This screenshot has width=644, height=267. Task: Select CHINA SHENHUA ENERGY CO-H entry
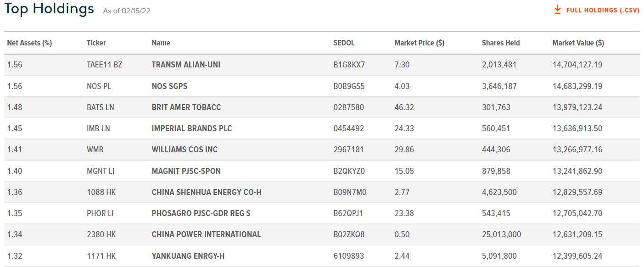[206, 192]
